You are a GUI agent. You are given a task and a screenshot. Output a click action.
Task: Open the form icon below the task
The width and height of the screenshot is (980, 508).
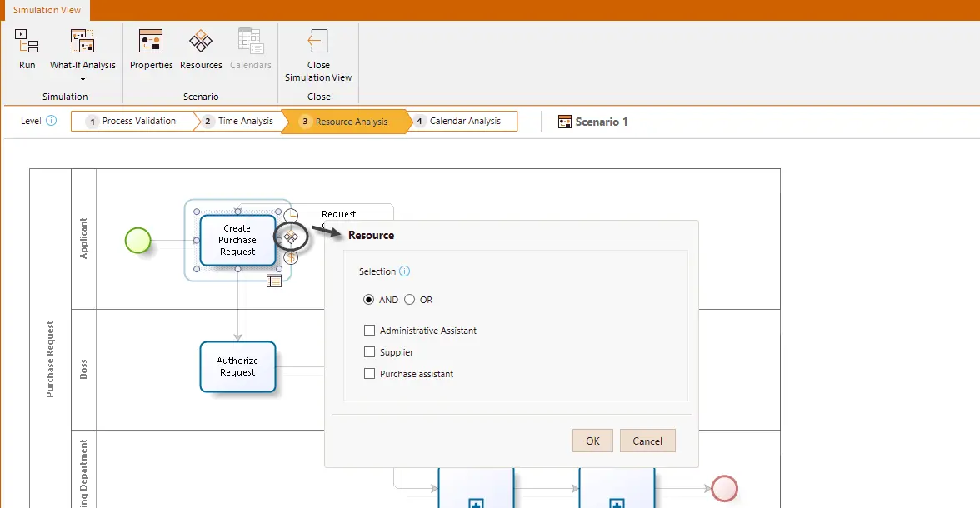(x=273, y=281)
